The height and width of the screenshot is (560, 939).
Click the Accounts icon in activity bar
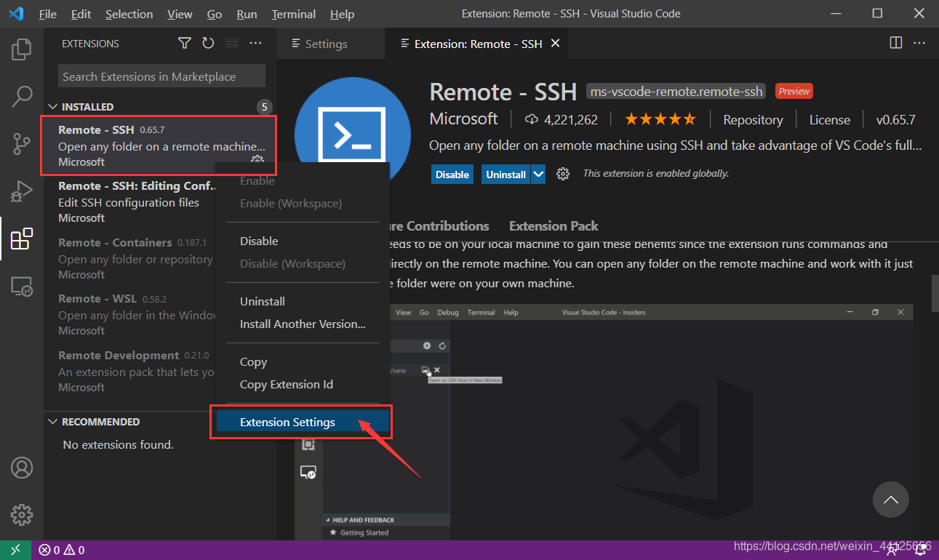[x=22, y=468]
